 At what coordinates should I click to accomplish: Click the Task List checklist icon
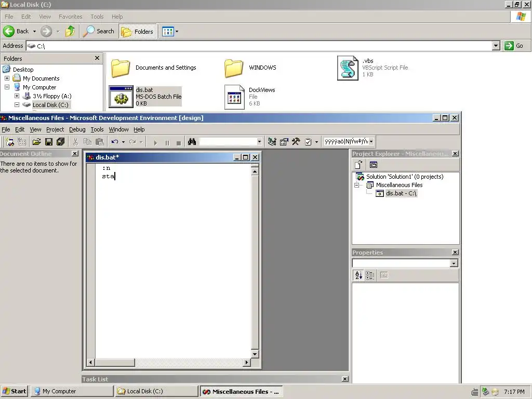click(x=308, y=142)
